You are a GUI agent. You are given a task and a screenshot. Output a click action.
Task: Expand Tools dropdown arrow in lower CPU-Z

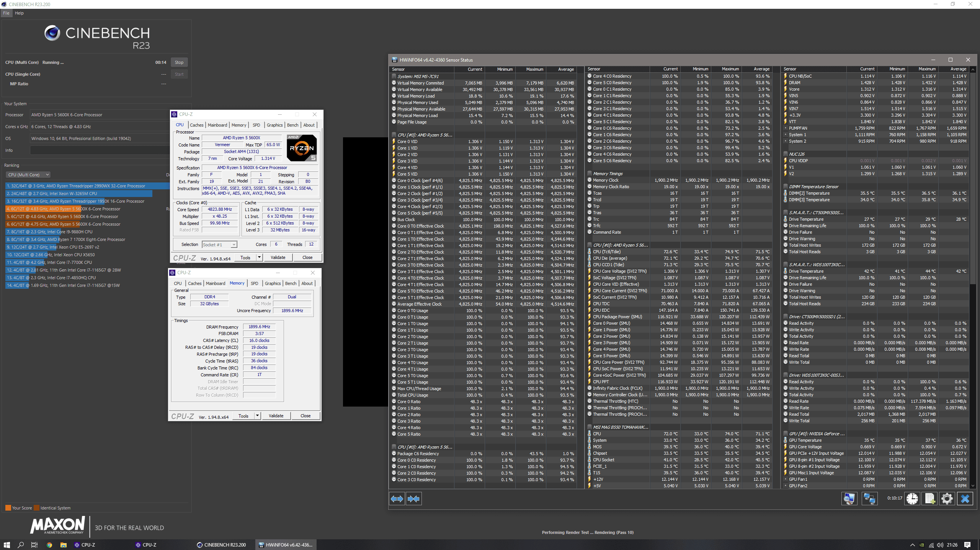257,416
